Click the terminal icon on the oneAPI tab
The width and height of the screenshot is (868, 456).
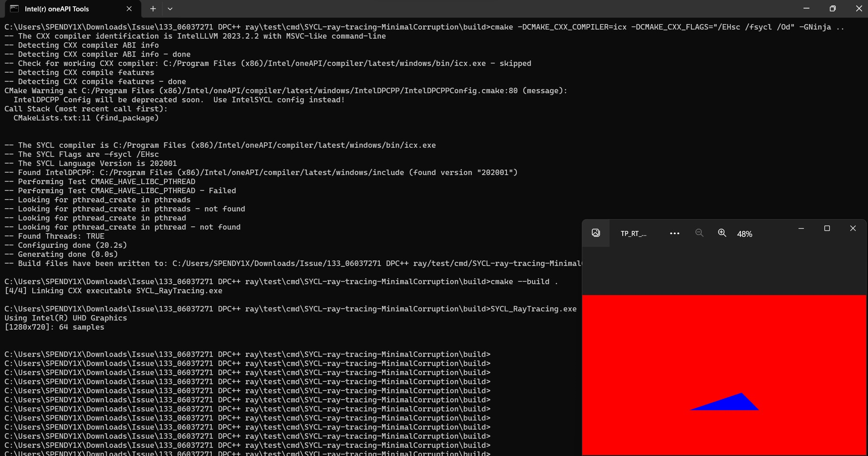click(15, 9)
